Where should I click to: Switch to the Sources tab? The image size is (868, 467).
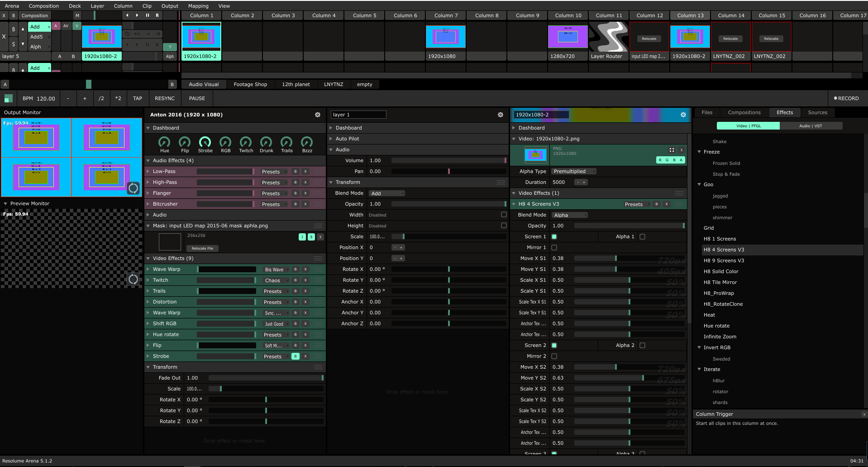817,113
